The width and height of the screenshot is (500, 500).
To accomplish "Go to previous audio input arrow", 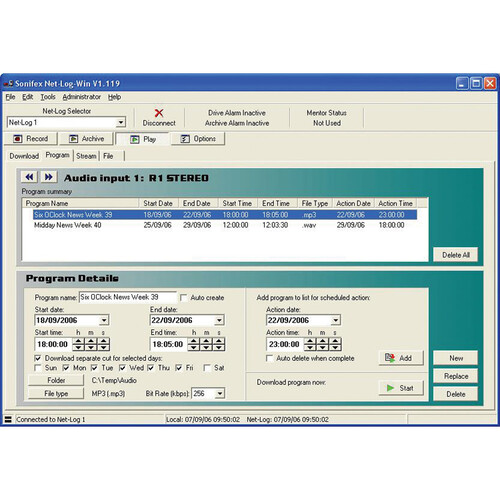I will (x=29, y=177).
